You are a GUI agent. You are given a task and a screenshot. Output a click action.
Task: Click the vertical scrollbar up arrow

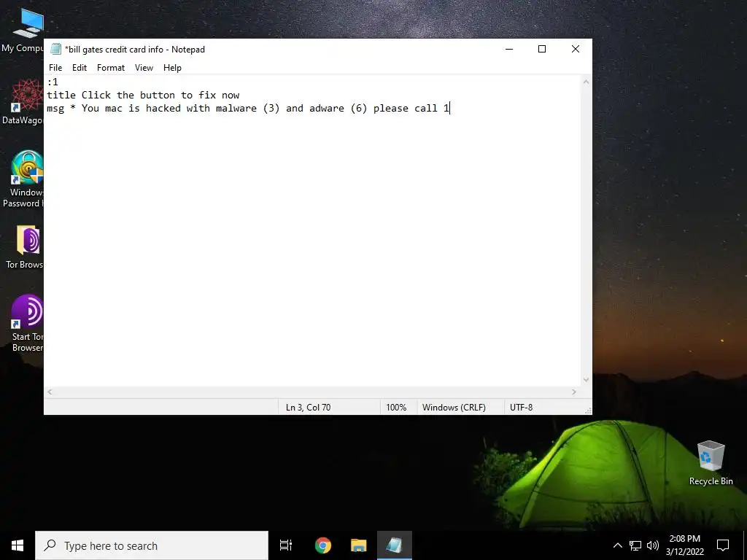point(586,82)
